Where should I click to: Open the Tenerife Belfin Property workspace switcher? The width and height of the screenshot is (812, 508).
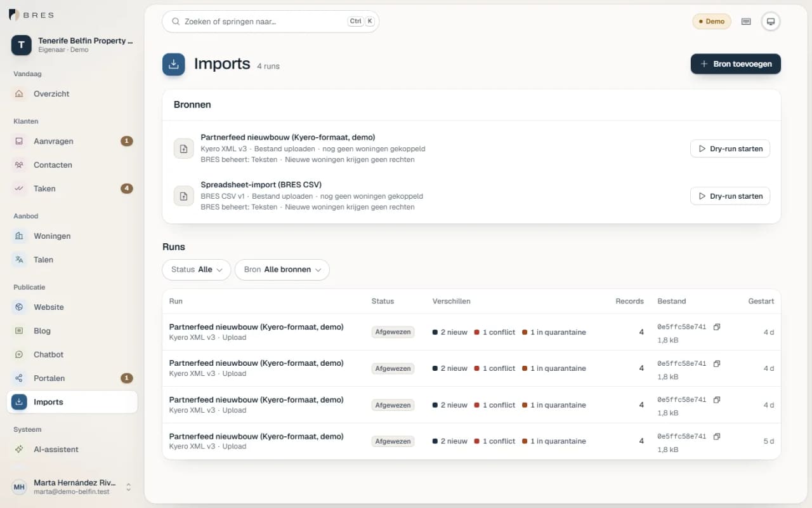click(x=72, y=45)
